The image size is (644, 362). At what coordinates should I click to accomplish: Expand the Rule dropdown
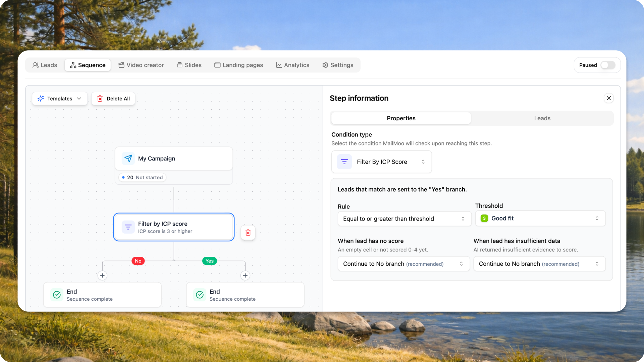click(x=405, y=219)
